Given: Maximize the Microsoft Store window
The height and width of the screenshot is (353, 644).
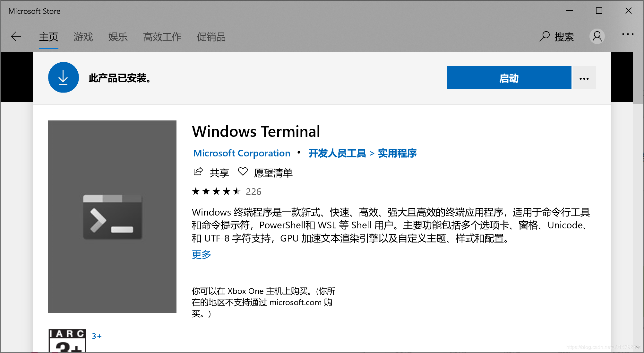Looking at the screenshot, I should (x=599, y=11).
